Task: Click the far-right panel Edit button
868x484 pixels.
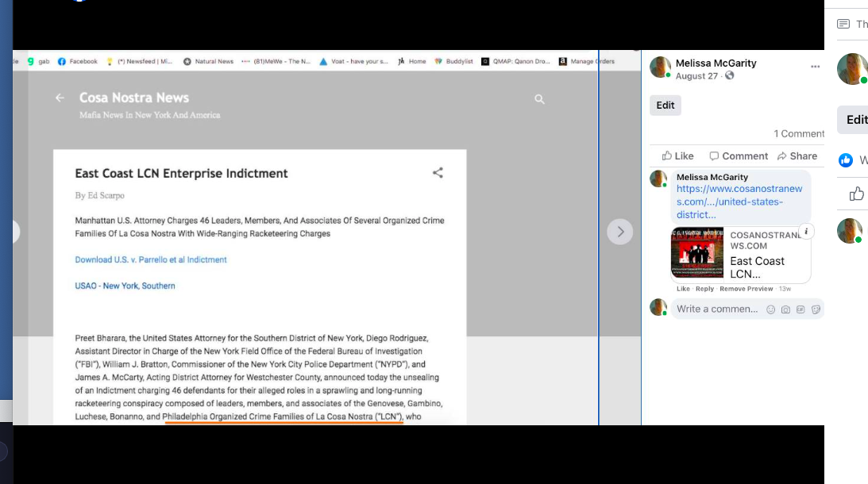Action: 854,120
